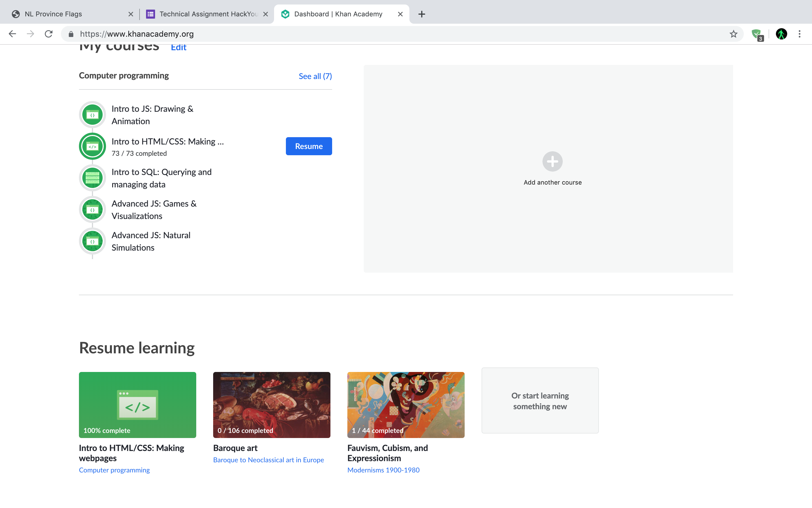
Task: Click the 73 / 73 completed text
Action: pyautogui.click(x=139, y=153)
